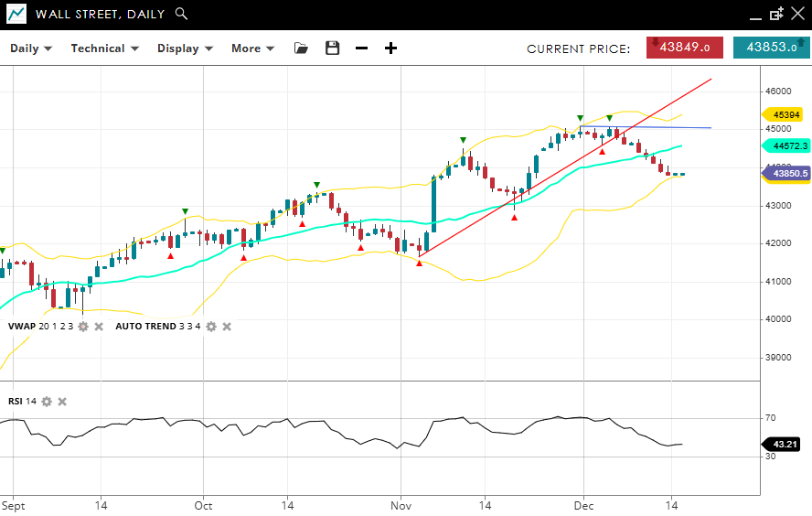812x516 pixels.
Task: Zoom out with the minus icon
Action: 361,48
